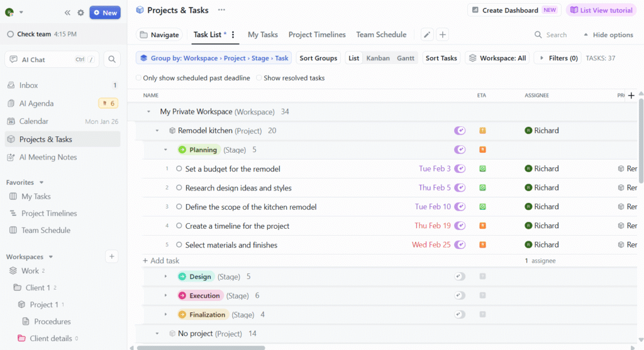This screenshot has height=350, width=644.
Task: Open the Navigate folder button
Action: [159, 35]
